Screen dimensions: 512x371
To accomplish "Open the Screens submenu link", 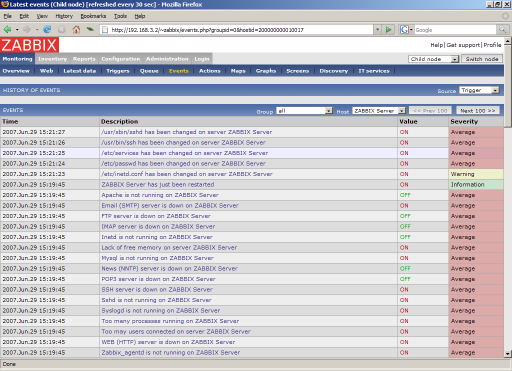I will click(x=298, y=71).
